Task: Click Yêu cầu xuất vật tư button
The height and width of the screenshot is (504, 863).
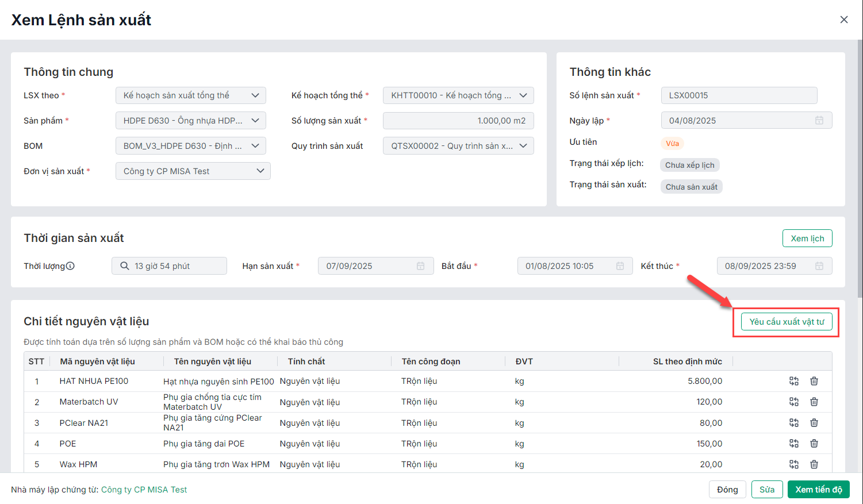Action: pyautogui.click(x=787, y=322)
